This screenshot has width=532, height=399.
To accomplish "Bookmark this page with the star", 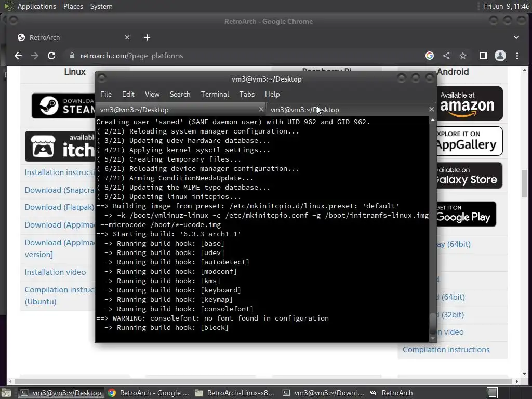I will tap(463, 56).
